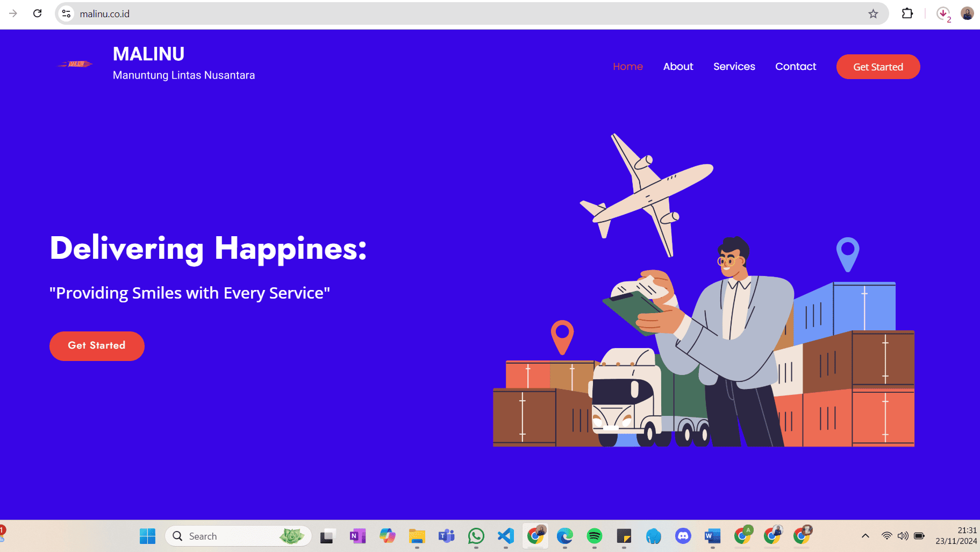Open Visual Studio Code from taskbar
This screenshot has height=552, width=980.
(505, 536)
